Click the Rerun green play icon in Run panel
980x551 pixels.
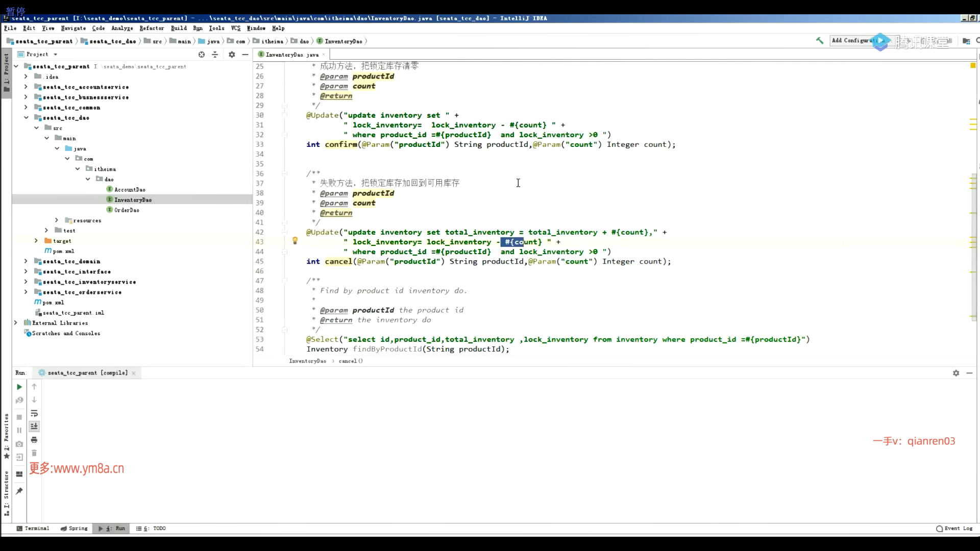pyautogui.click(x=19, y=387)
